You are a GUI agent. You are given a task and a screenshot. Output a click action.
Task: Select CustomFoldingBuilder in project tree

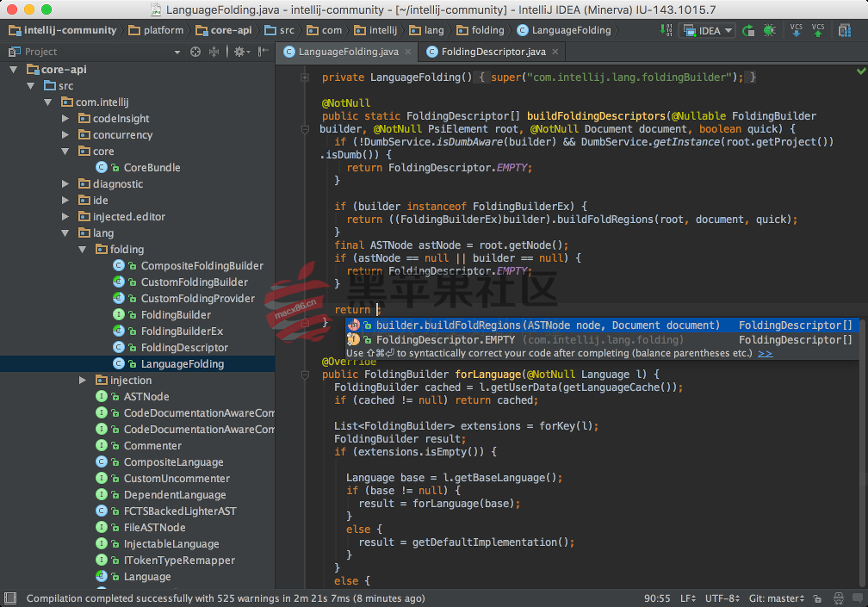[x=181, y=282]
